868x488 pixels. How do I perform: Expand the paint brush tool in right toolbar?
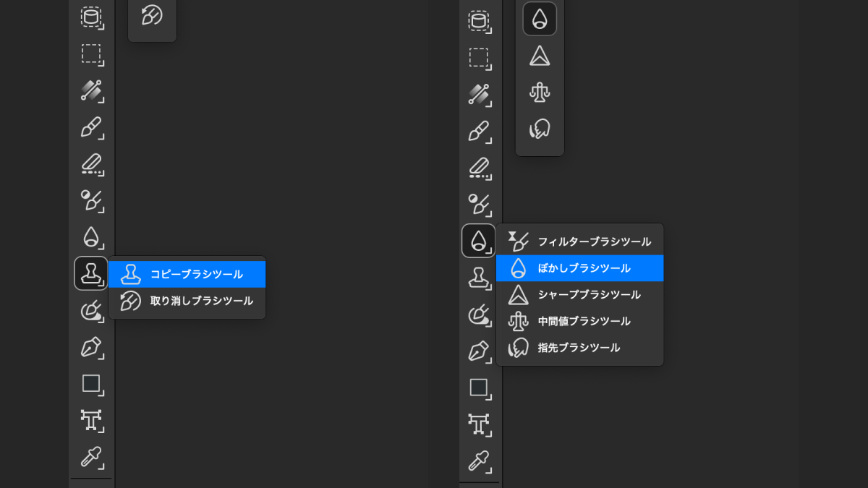point(478,131)
